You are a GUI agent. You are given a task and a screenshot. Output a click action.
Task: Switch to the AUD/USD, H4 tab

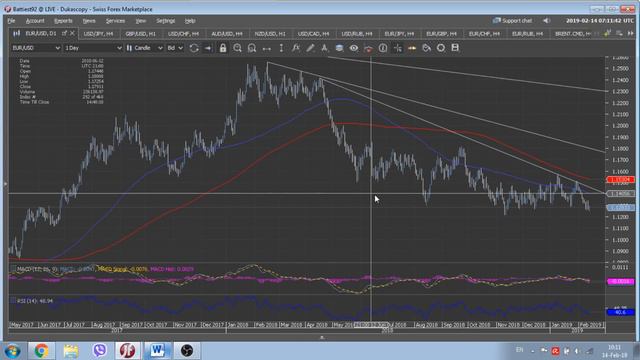pyautogui.click(x=227, y=33)
